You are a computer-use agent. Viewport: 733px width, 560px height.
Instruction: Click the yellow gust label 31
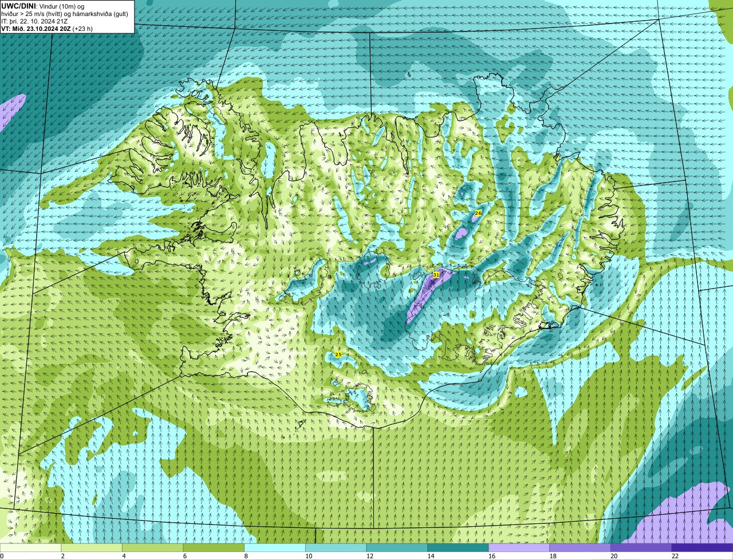(x=436, y=275)
